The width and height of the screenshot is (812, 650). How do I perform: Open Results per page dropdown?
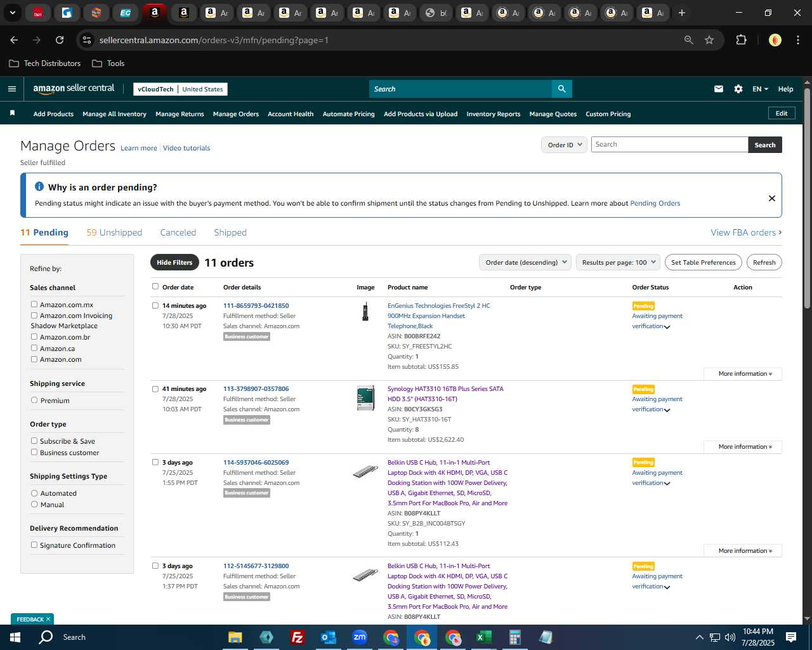pyautogui.click(x=619, y=262)
